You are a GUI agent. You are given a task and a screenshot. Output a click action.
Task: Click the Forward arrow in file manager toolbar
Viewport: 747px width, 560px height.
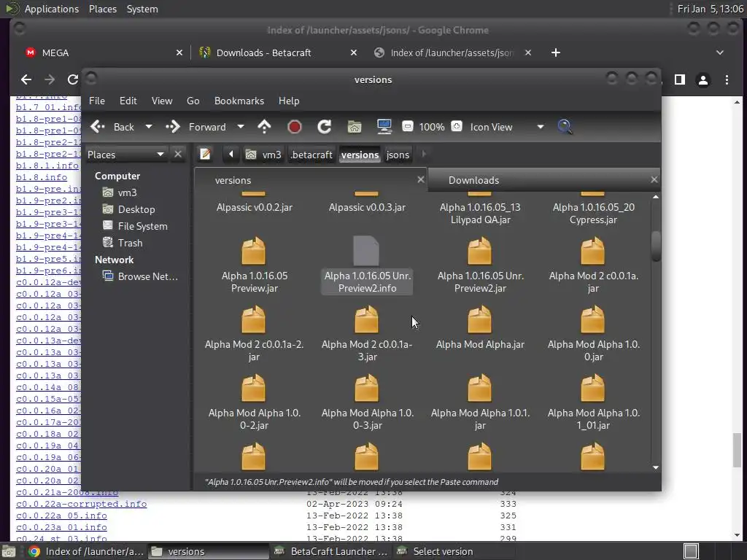(x=173, y=127)
